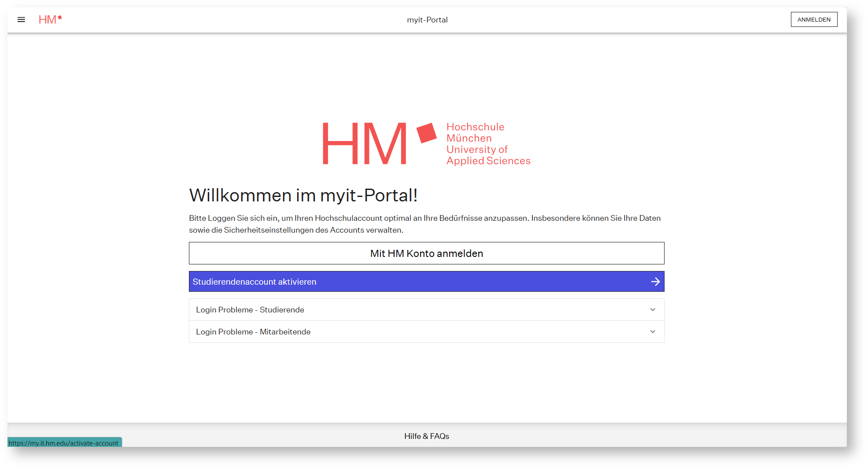Click the large red HM letters logo
Image resolution: width=868 pixels, height=468 pixels.
(364, 144)
